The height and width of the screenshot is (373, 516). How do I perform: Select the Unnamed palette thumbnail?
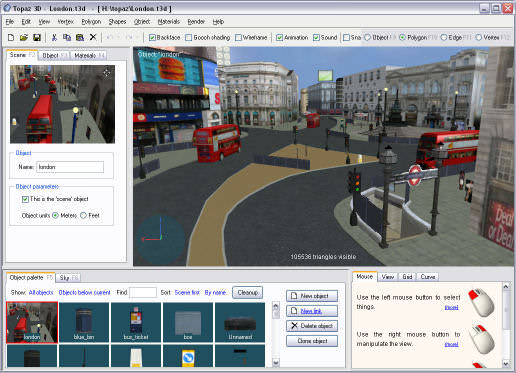click(x=240, y=322)
